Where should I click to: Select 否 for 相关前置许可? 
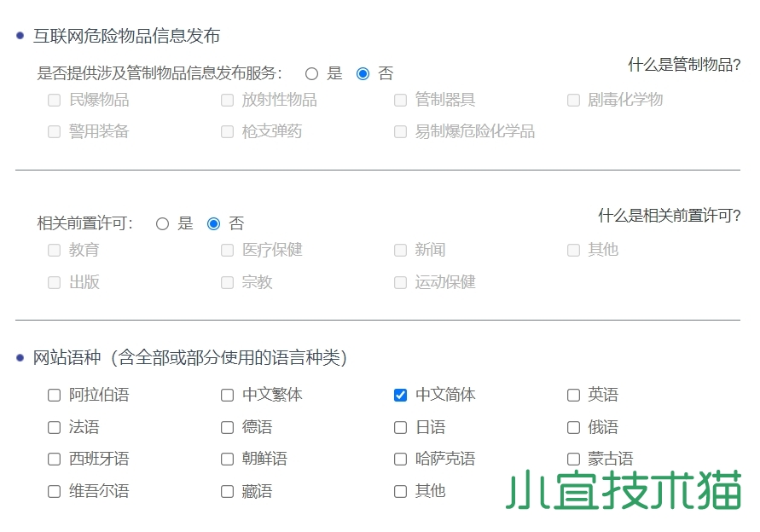point(213,224)
